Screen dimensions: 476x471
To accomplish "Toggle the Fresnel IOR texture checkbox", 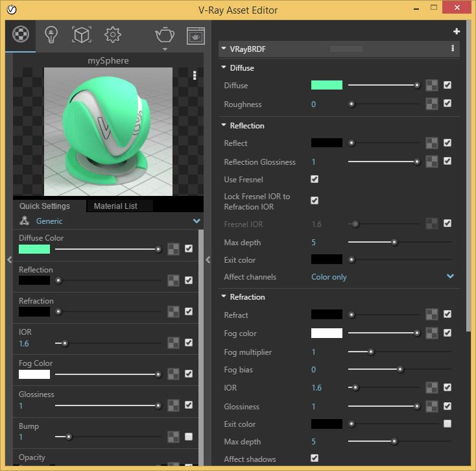I will [447, 224].
